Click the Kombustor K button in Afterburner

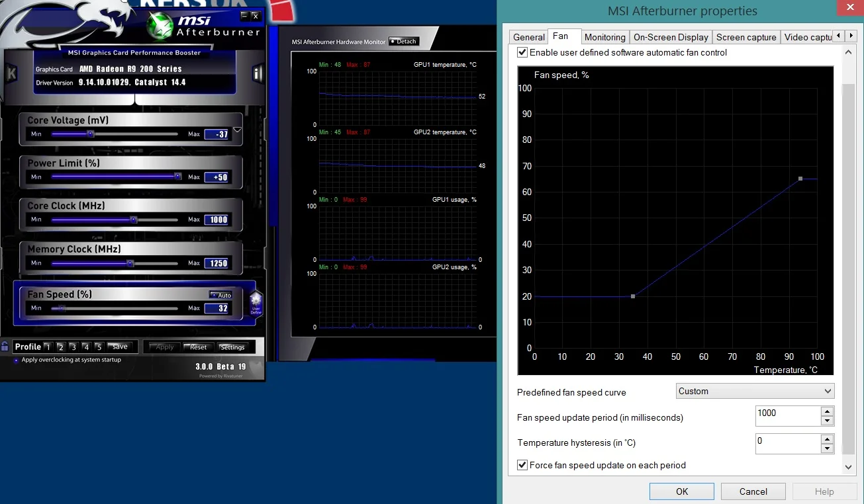[x=11, y=73]
